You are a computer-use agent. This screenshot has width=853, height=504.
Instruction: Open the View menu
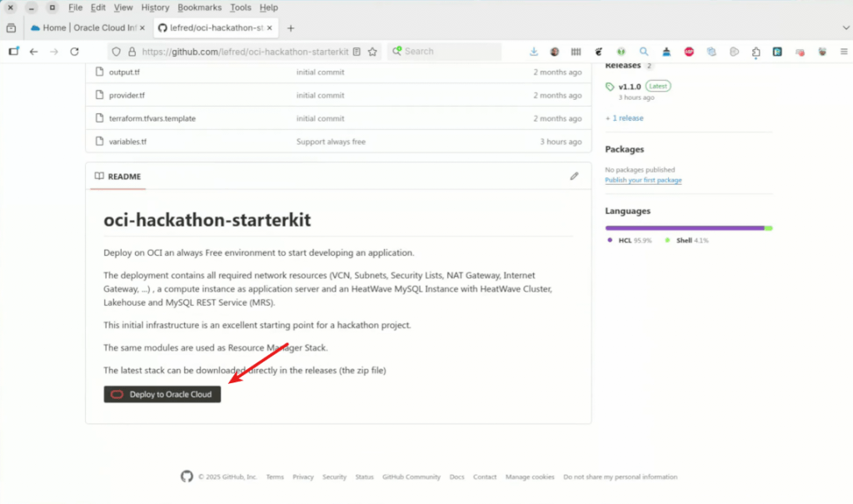coord(123,7)
